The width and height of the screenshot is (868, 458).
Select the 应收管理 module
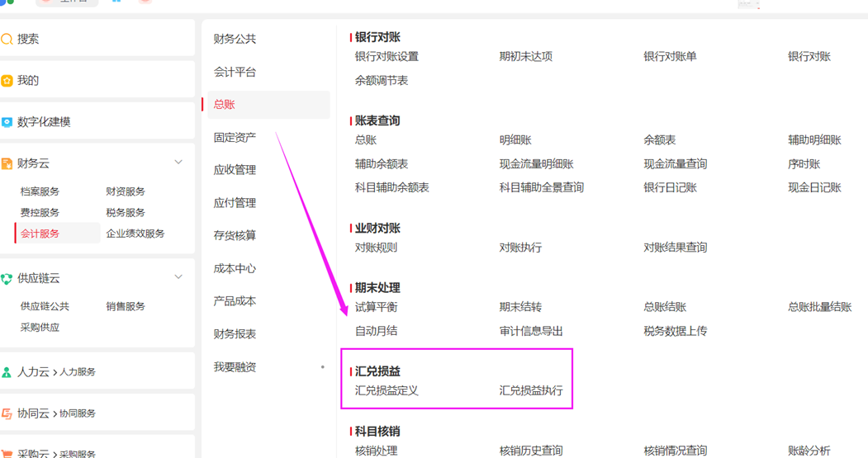coord(235,170)
